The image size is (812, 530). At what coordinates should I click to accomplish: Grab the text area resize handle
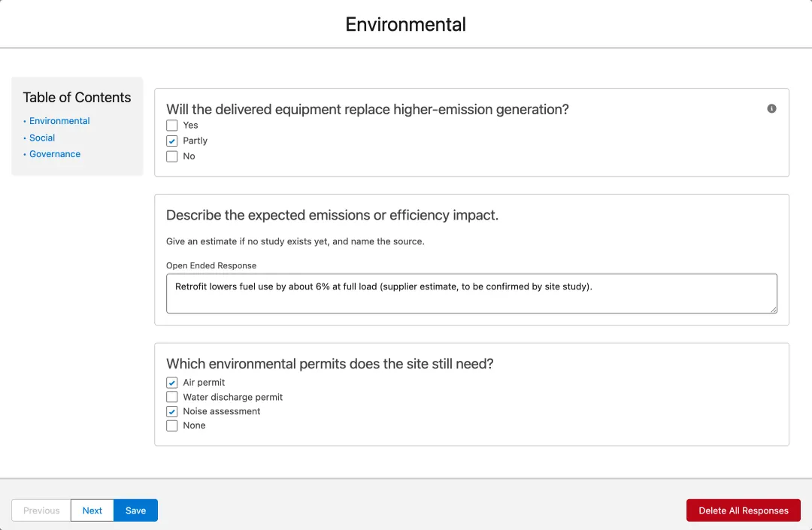[x=774, y=310]
